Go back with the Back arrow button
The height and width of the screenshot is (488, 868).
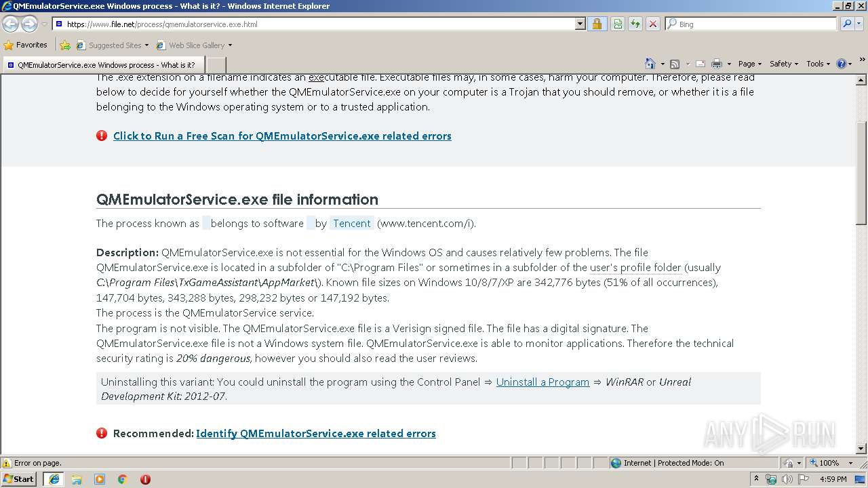coord(10,24)
